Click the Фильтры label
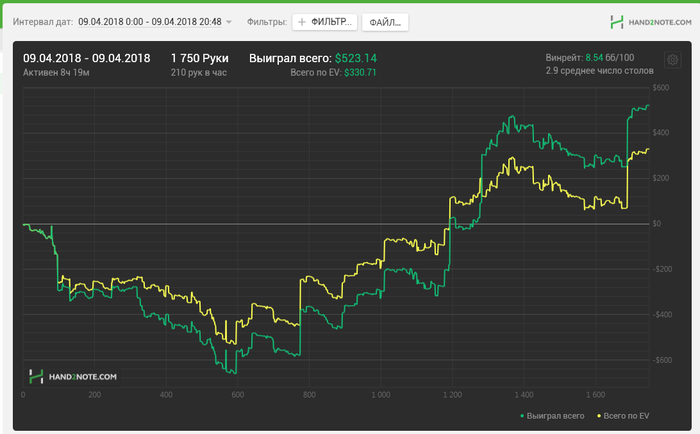 [267, 22]
